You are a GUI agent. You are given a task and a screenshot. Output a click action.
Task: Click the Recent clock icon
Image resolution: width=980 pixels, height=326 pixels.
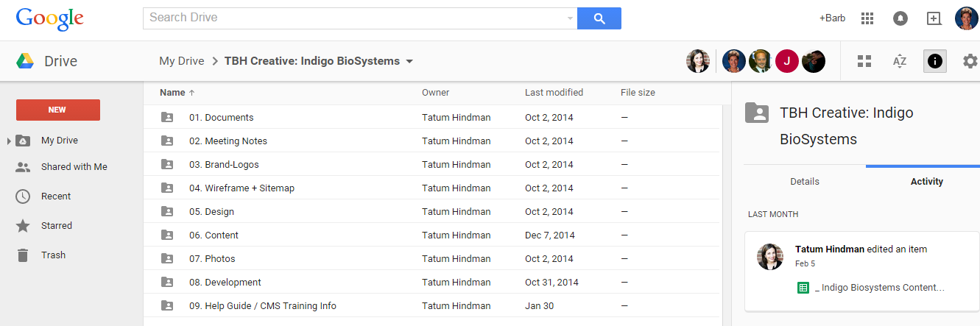coord(23,196)
